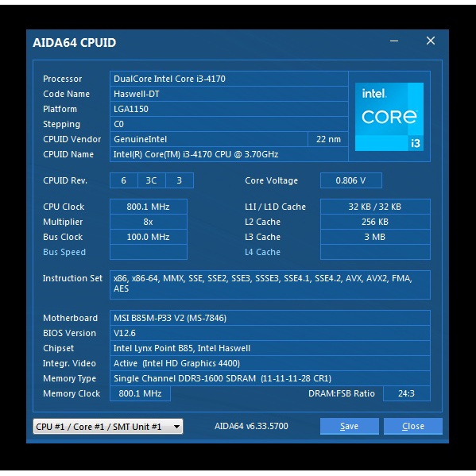Minimize the AIDA64 CPUID window
This screenshot has height=476, width=476.
point(394,41)
